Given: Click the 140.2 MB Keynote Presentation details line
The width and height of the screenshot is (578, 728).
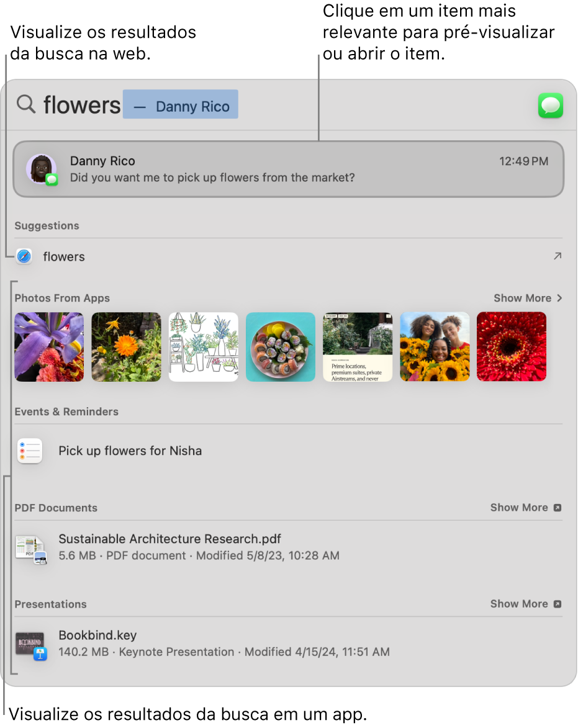Looking at the screenshot, I should [224, 652].
